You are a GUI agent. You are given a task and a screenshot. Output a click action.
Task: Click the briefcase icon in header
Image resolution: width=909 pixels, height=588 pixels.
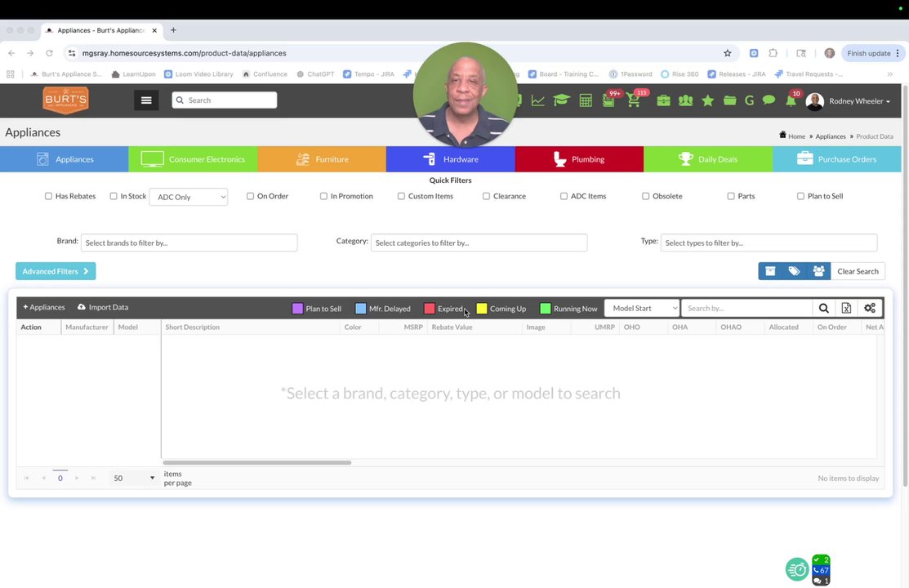(663, 101)
